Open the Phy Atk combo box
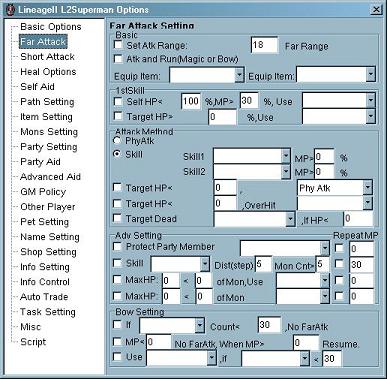The height and width of the screenshot is (379, 387). click(367, 188)
